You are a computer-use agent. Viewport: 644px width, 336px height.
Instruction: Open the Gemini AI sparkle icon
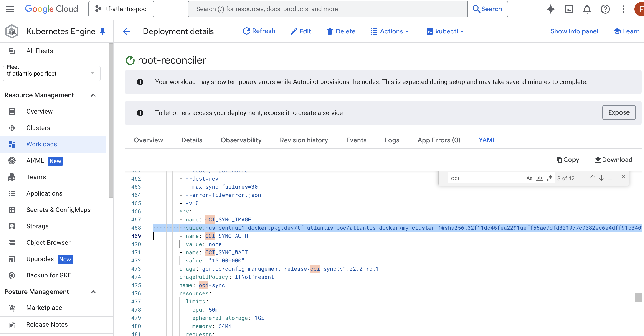550,9
